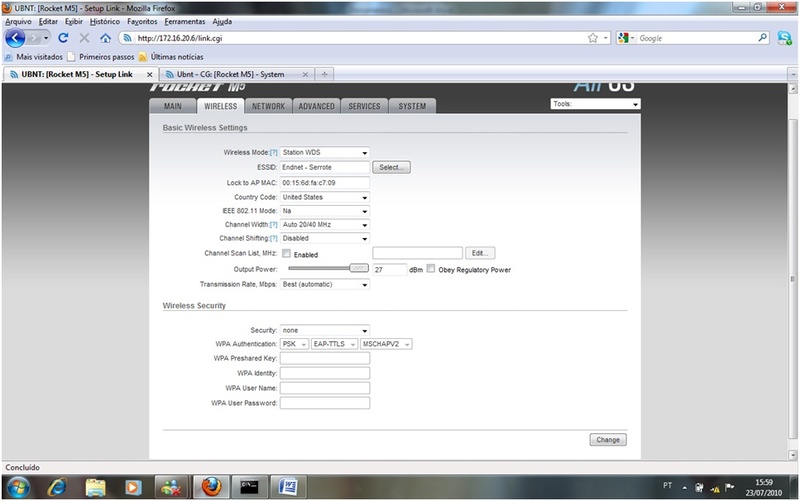Switch to the SERVICES tab

point(364,106)
